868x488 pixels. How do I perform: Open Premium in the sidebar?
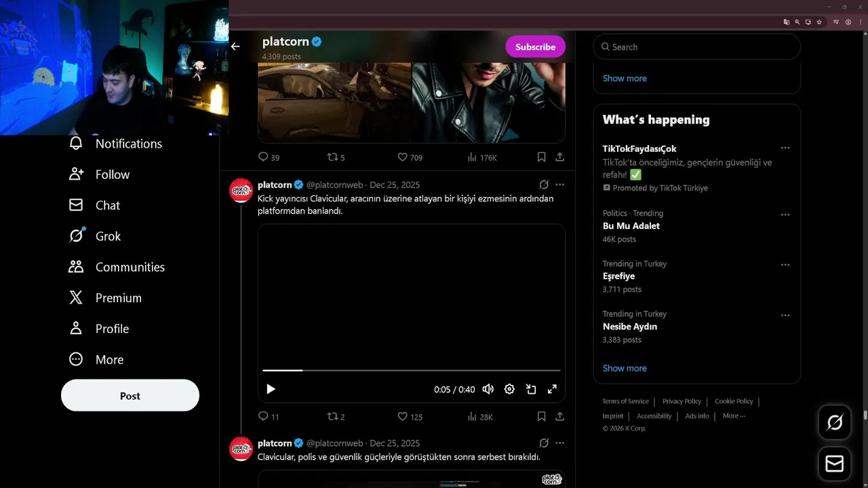coord(106,298)
